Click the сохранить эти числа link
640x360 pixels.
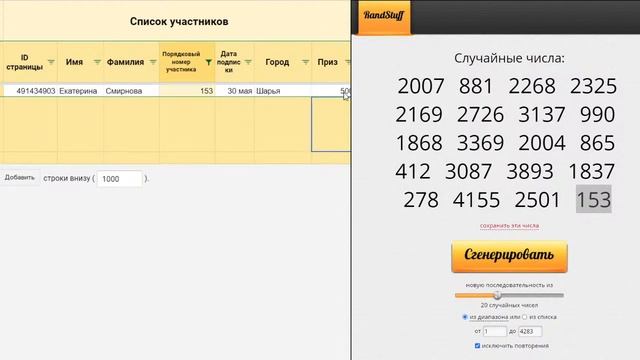click(509, 225)
